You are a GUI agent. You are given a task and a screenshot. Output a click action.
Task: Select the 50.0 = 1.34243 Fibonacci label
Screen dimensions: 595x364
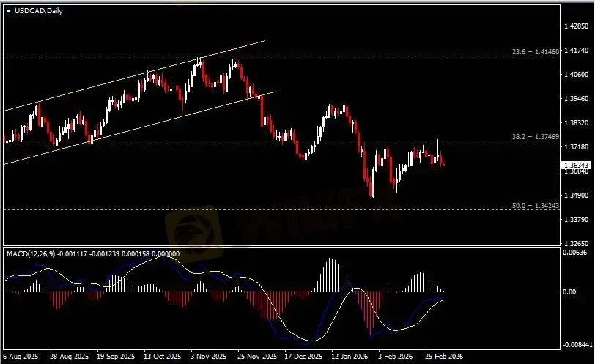535,207
